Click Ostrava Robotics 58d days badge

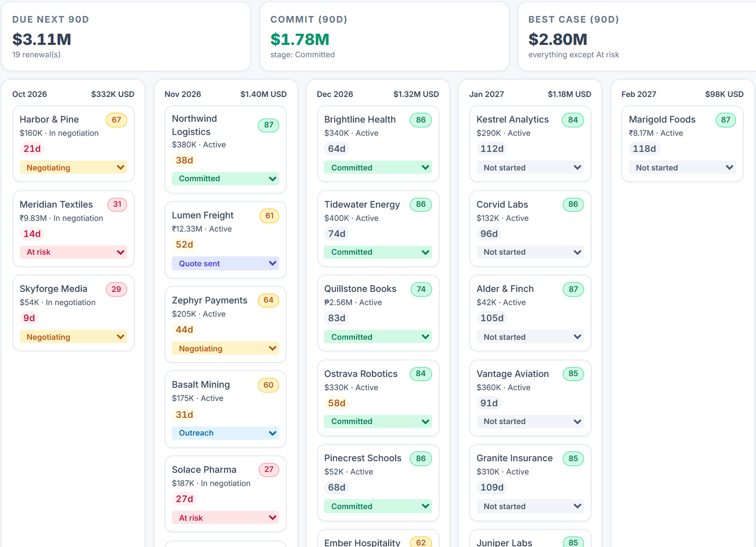337,403
